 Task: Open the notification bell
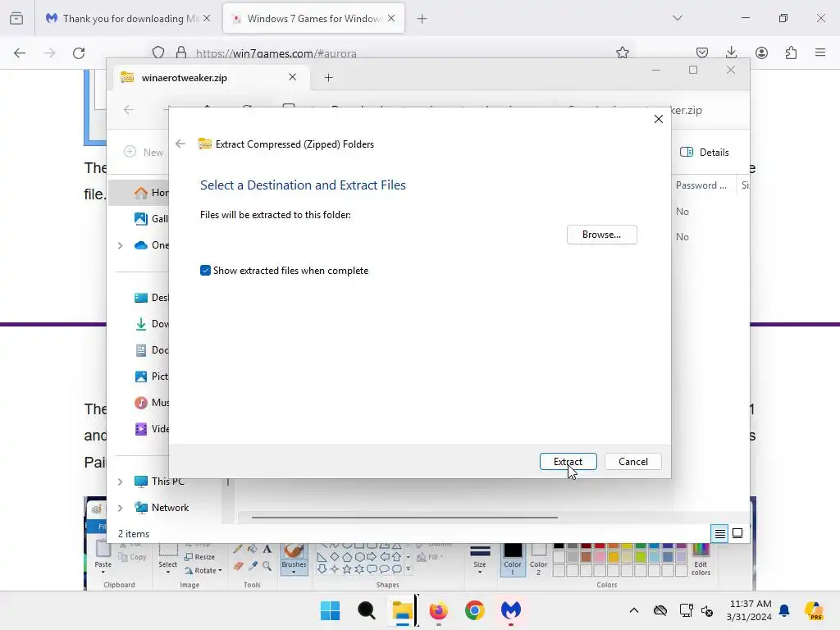tap(784, 610)
